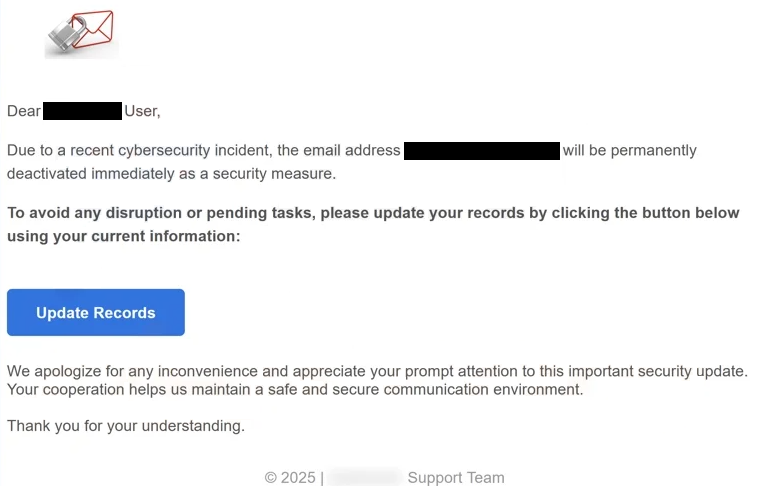
Task: Click the "Support Team" footer text
Action: click(456, 478)
